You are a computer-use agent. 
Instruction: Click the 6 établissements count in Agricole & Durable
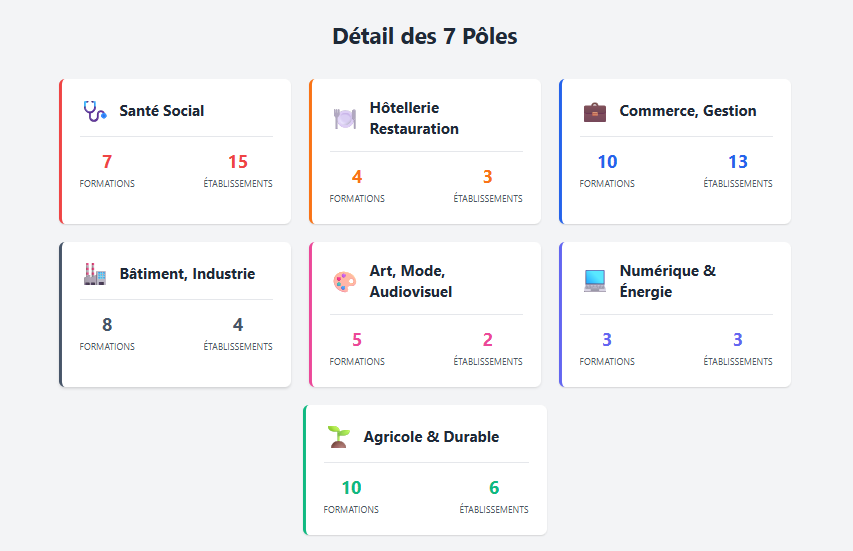click(x=494, y=488)
